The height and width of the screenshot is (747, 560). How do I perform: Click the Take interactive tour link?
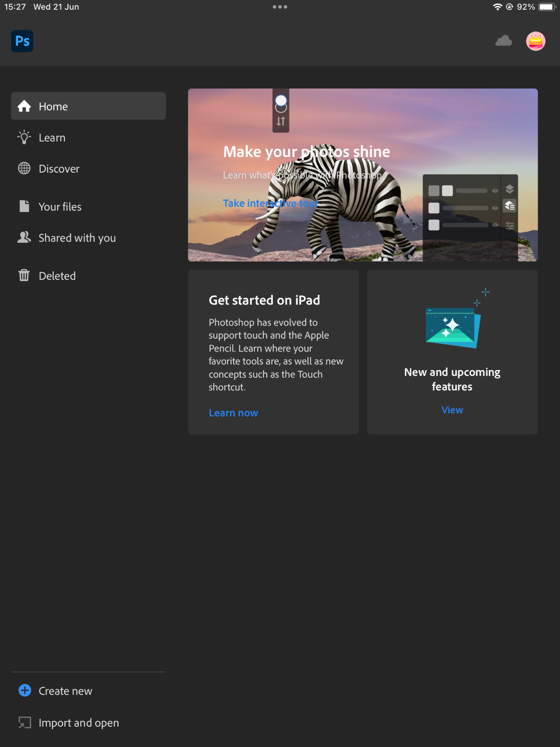[x=271, y=203]
